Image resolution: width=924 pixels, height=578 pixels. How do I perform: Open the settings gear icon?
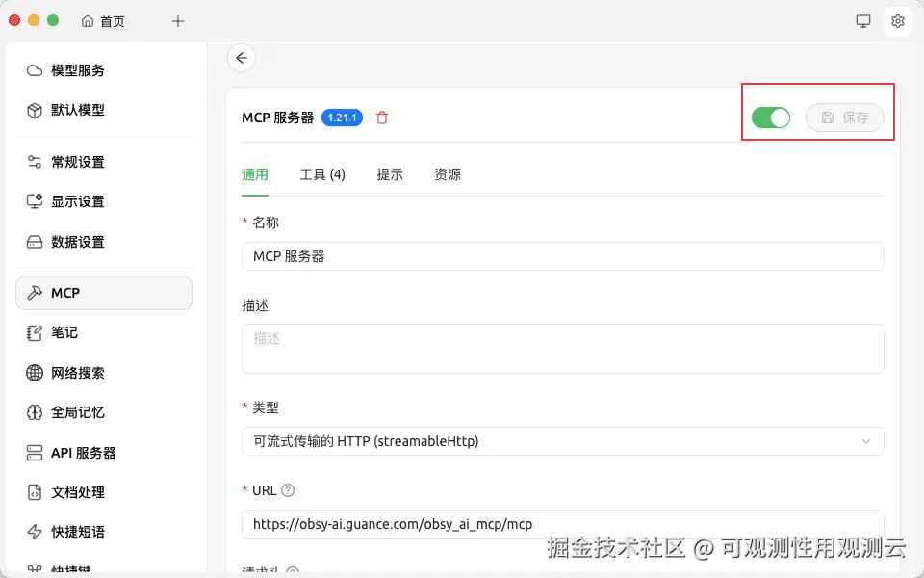click(897, 21)
